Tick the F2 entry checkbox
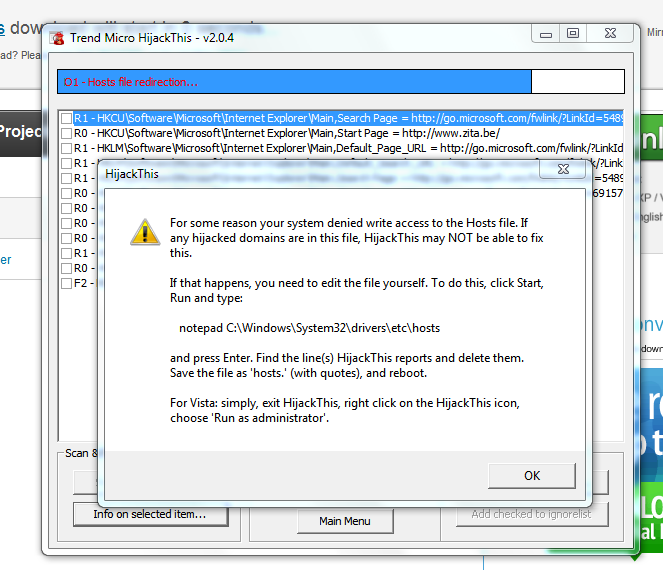Image resolution: width=663 pixels, height=570 pixels. (66, 283)
